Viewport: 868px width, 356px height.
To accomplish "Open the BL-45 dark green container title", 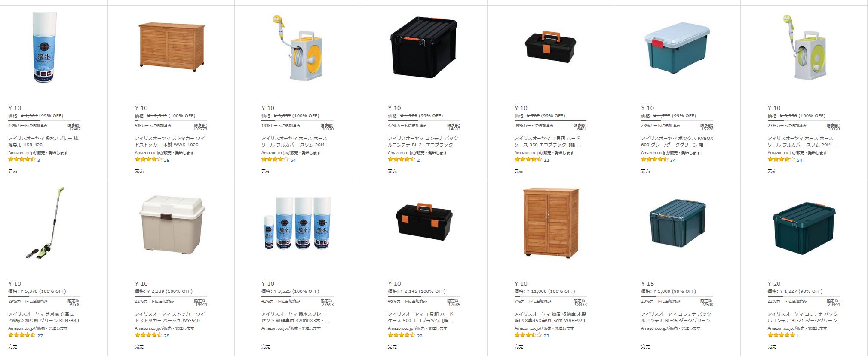I will [x=676, y=317].
